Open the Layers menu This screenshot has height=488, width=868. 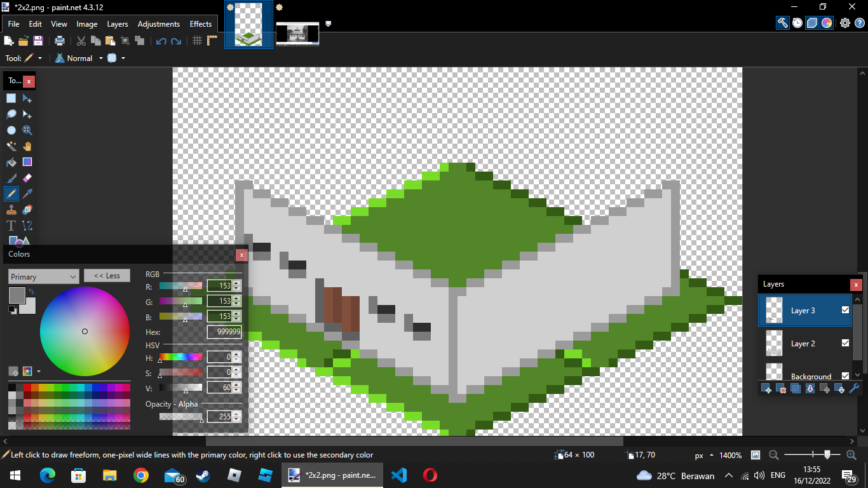pyautogui.click(x=118, y=24)
